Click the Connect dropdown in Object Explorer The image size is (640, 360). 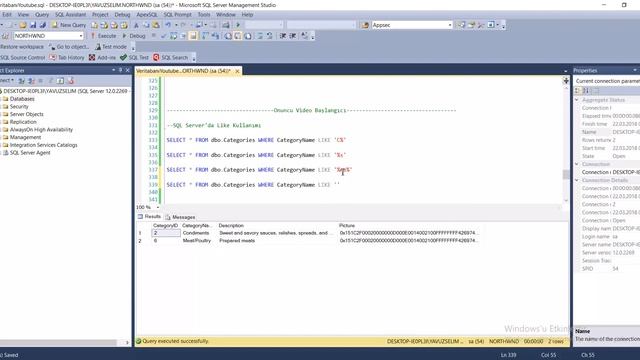pyautogui.click(x=7, y=80)
